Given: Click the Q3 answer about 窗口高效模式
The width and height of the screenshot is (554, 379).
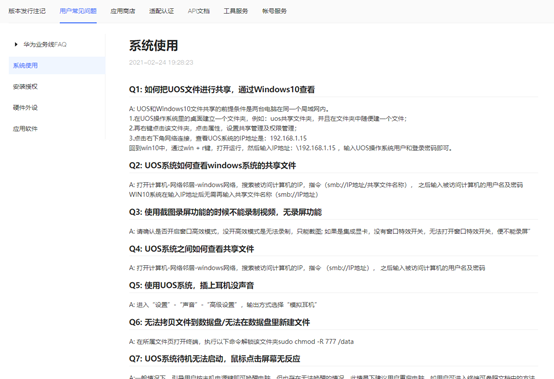Looking at the screenshot, I should click(x=329, y=231).
